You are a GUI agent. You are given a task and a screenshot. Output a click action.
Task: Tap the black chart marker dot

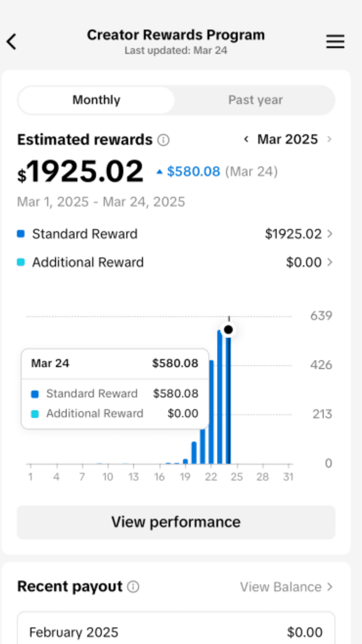click(228, 330)
